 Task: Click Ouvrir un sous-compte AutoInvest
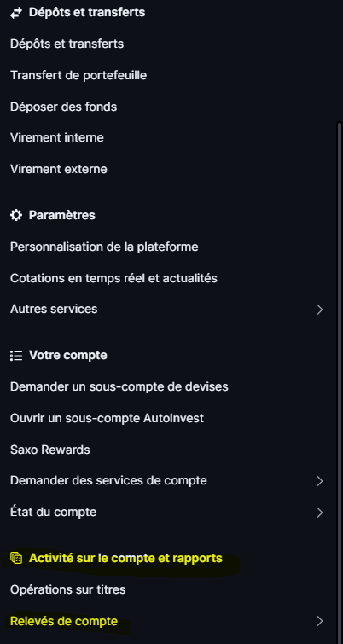point(108,419)
